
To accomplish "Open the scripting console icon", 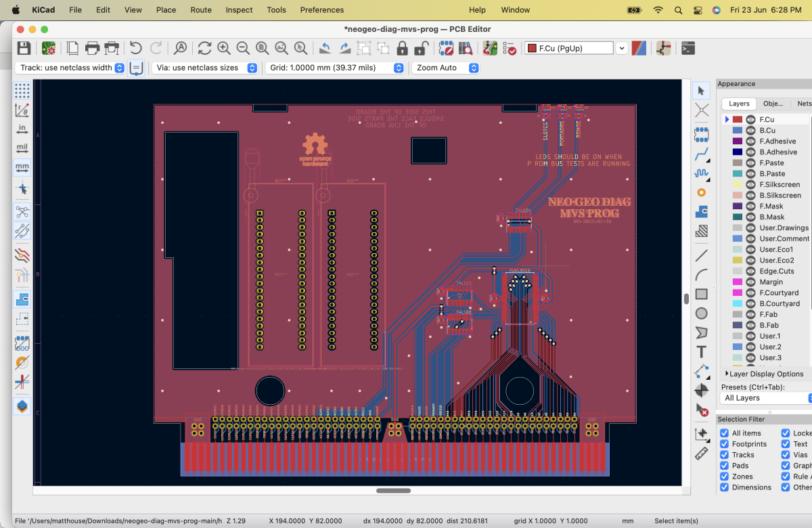I will tap(688, 48).
